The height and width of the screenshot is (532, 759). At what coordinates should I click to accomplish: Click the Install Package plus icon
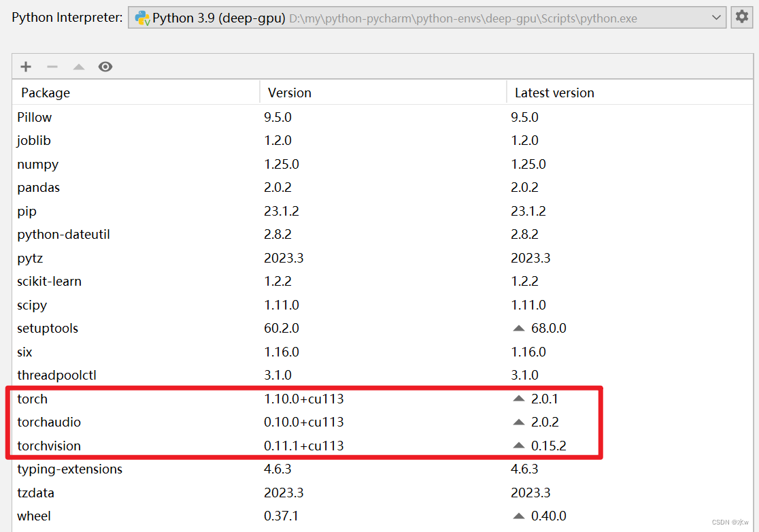pyautogui.click(x=25, y=67)
